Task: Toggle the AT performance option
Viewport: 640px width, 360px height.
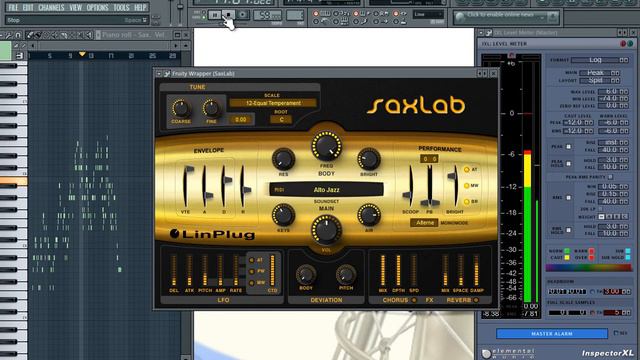Action: pyautogui.click(x=467, y=169)
